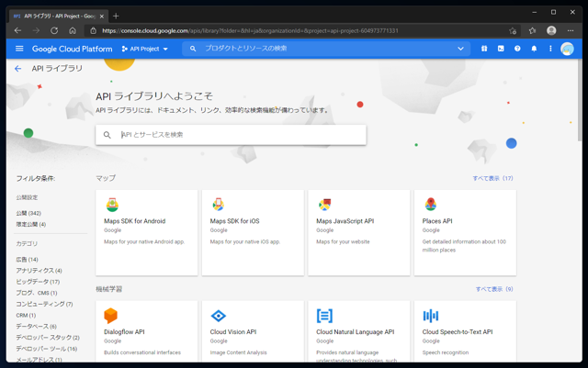The height and width of the screenshot is (368, 588).
Task: Open the browser favorites list icon
Action: coord(532,30)
